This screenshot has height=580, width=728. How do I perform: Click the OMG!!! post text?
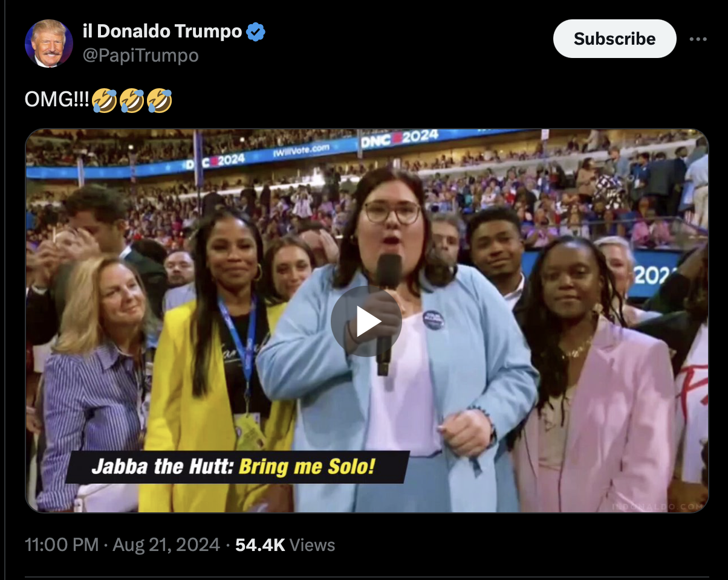click(57, 100)
